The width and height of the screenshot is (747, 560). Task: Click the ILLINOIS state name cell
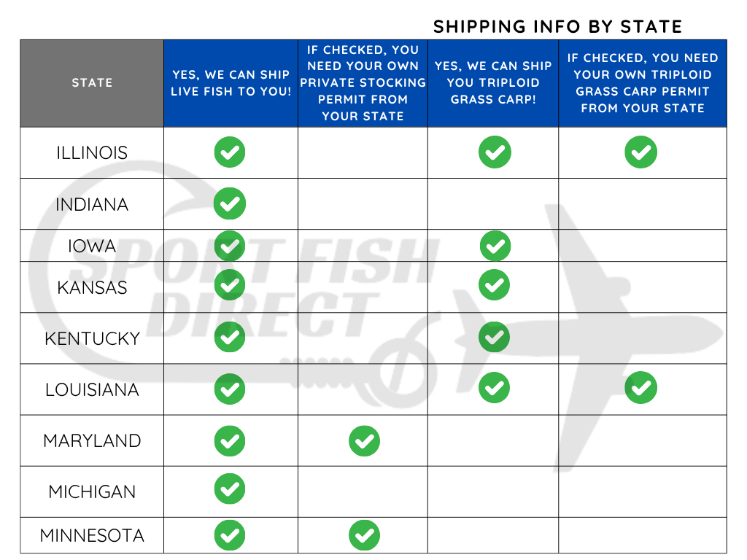coord(92,153)
